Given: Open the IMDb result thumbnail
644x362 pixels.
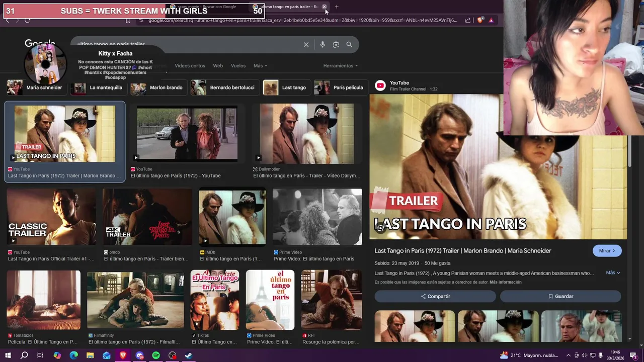Looking at the screenshot, I should pos(232,217).
